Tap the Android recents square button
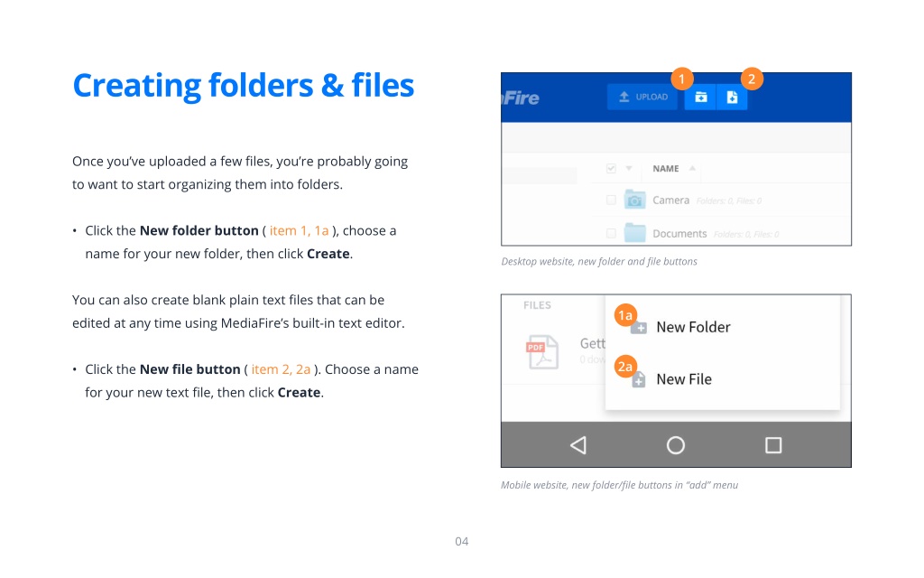This screenshot has width=924, height=578. [x=773, y=445]
